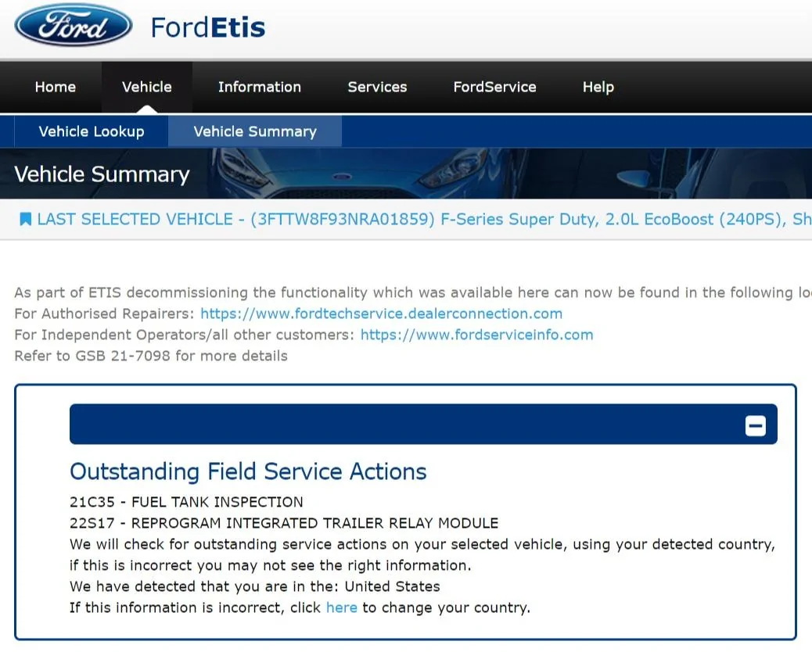
Task: Click the 'Refer to GSB 21-7098' text
Action: (151, 356)
